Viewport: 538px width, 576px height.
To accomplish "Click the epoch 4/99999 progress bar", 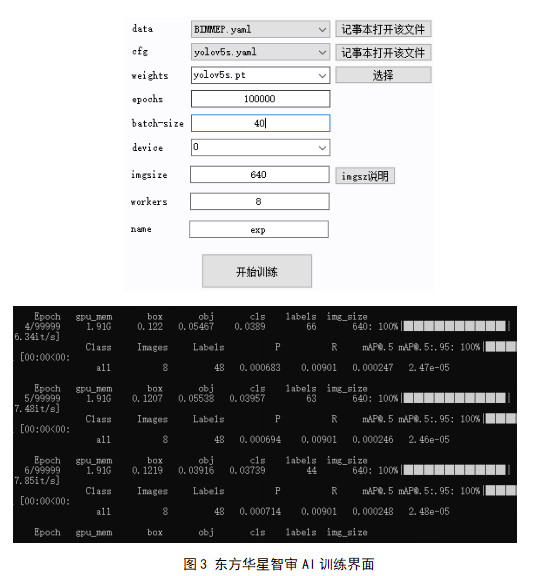I will point(455,326).
